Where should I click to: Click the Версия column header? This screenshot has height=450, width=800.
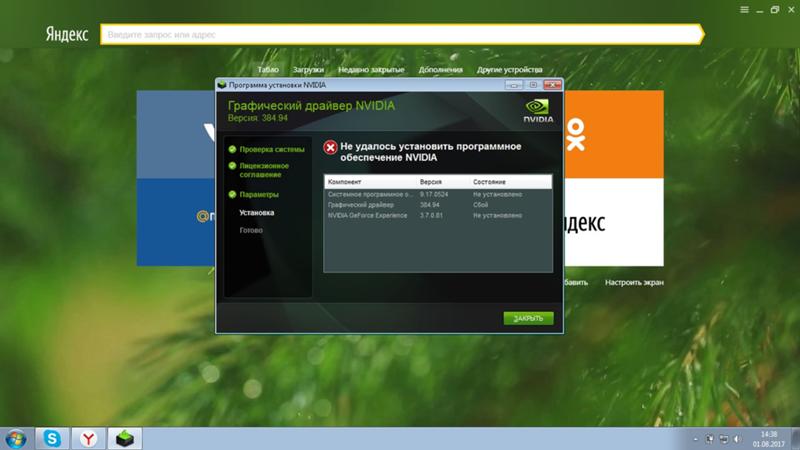pyautogui.click(x=431, y=182)
